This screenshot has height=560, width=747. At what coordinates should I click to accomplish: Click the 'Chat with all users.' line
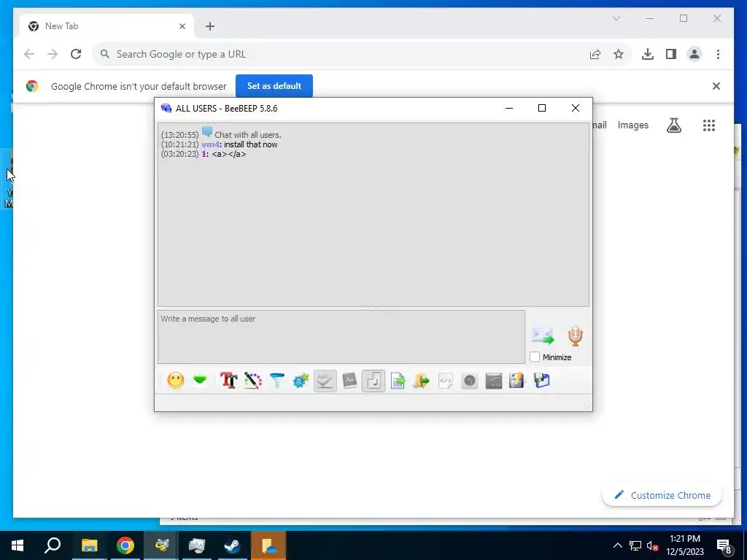(248, 135)
